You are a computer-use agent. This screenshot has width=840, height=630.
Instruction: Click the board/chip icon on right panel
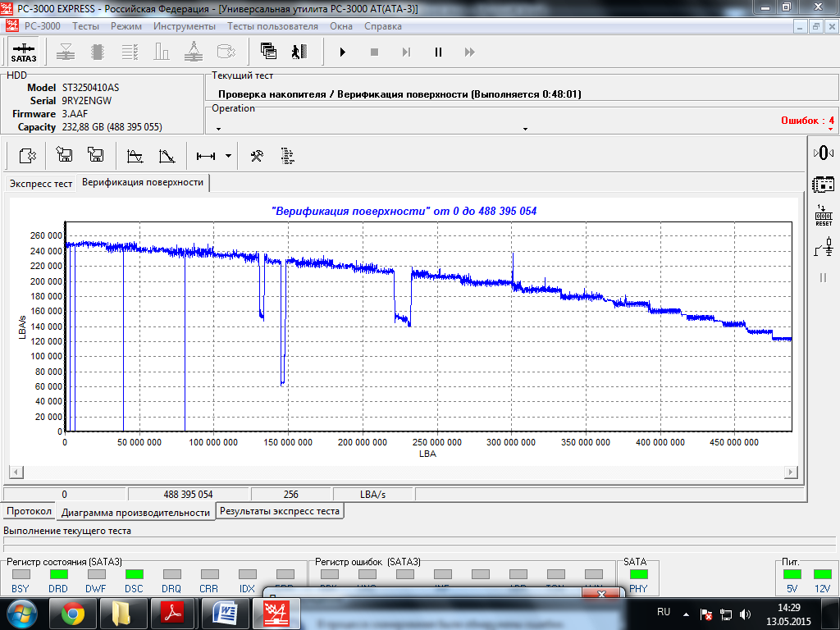pyautogui.click(x=824, y=185)
